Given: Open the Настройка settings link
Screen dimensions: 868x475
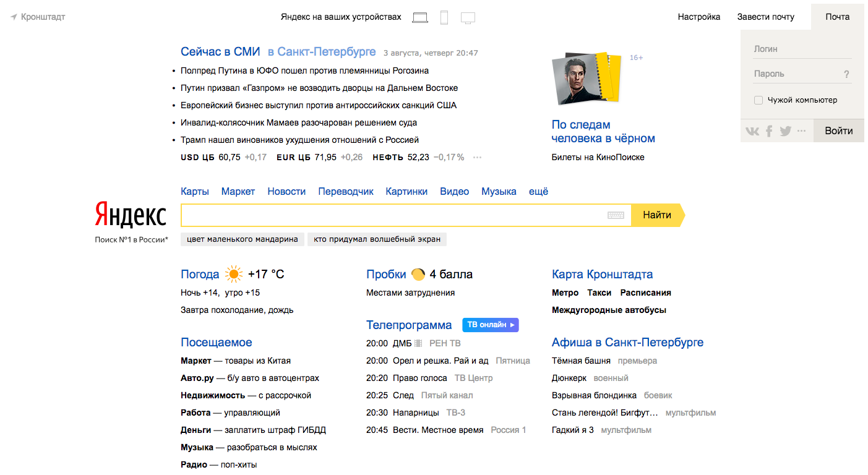Looking at the screenshot, I should point(699,17).
